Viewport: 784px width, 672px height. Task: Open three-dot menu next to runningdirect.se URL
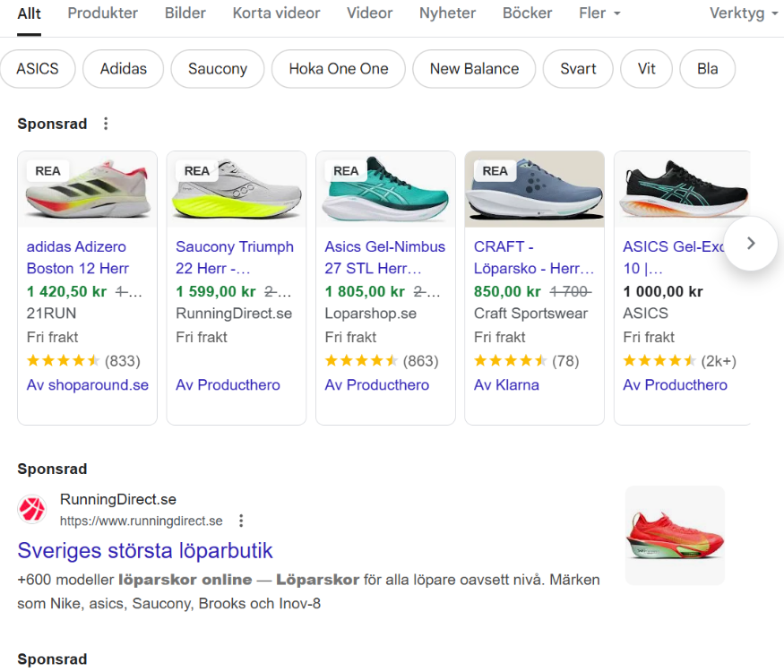[x=241, y=521]
